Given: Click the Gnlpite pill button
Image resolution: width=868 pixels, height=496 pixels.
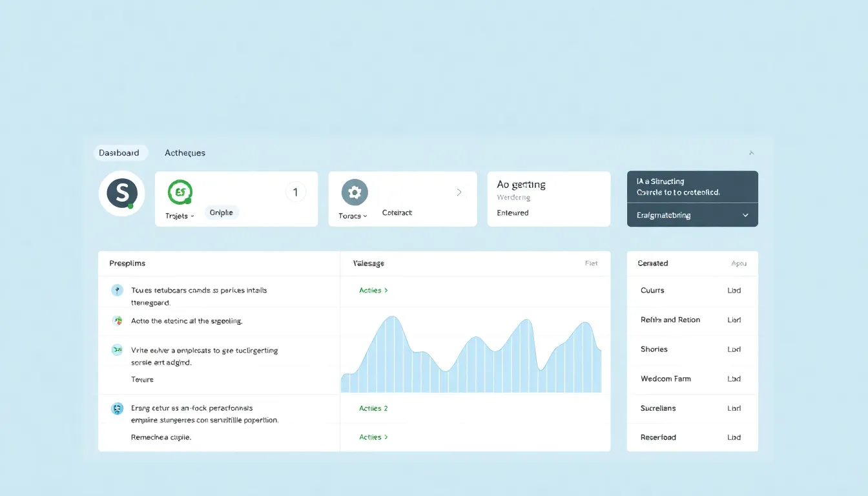Looking at the screenshot, I should [x=222, y=212].
